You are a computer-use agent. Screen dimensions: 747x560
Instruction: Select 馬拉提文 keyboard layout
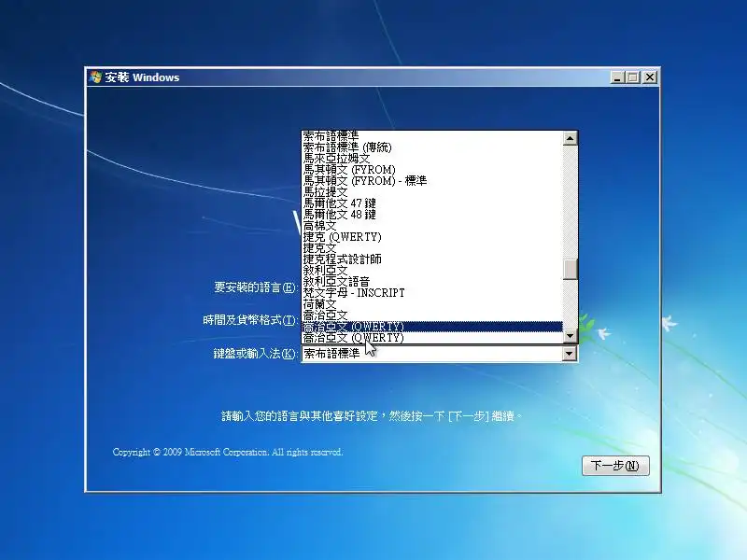[432, 192]
